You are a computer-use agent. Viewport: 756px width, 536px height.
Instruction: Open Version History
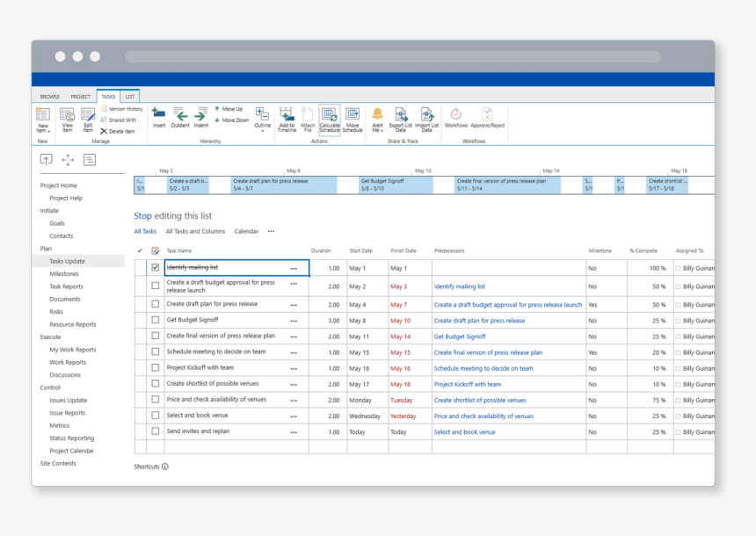coord(122,109)
